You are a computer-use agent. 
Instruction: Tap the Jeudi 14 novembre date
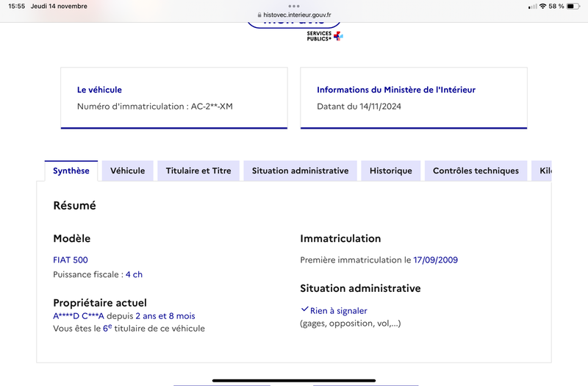[x=59, y=7]
